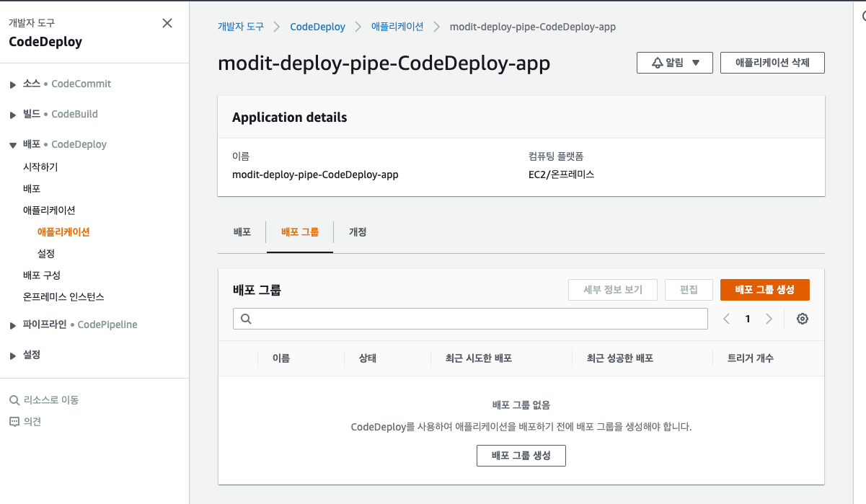This screenshot has height=504, width=866.
Task: Click the 이름 column header
Action: click(x=281, y=358)
